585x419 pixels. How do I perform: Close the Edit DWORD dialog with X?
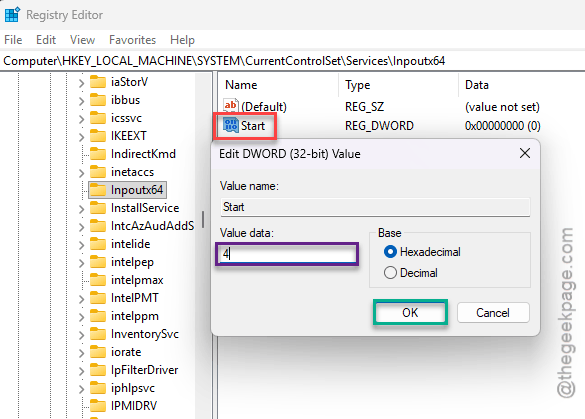click(525, 153)
